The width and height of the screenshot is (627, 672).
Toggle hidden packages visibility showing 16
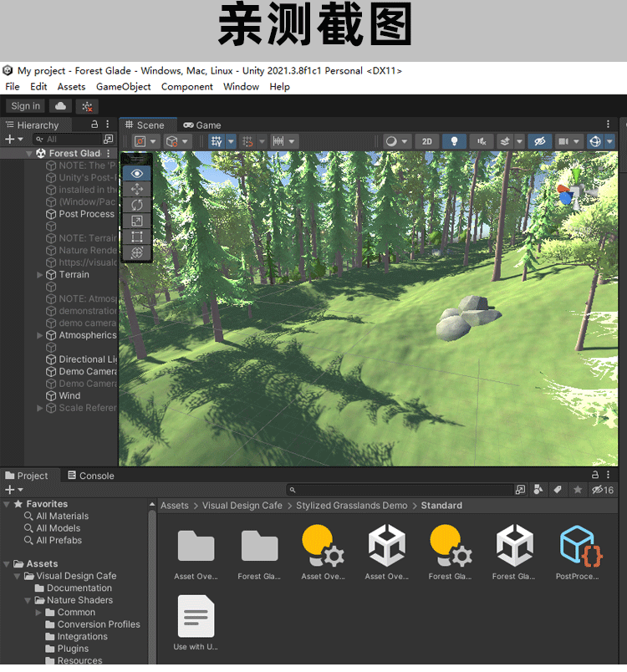(603, 490)
